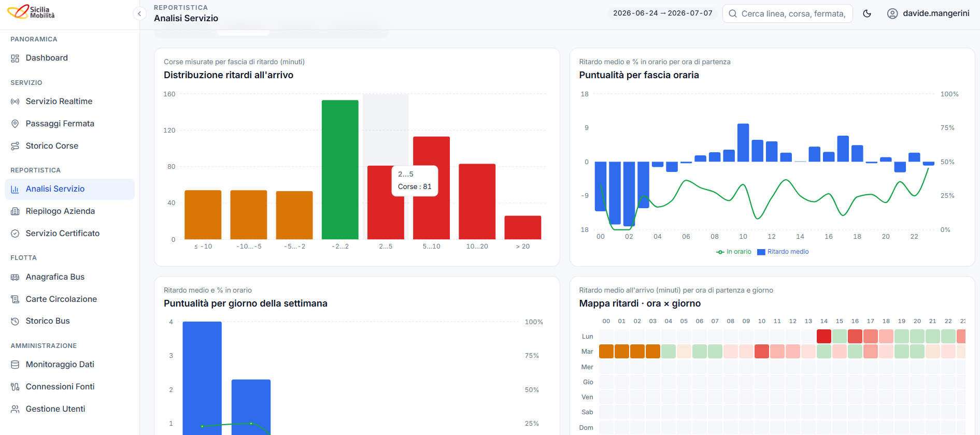
Task: Click the Servizio Realtime broadcast icon
Action: (x=15, y=102)
